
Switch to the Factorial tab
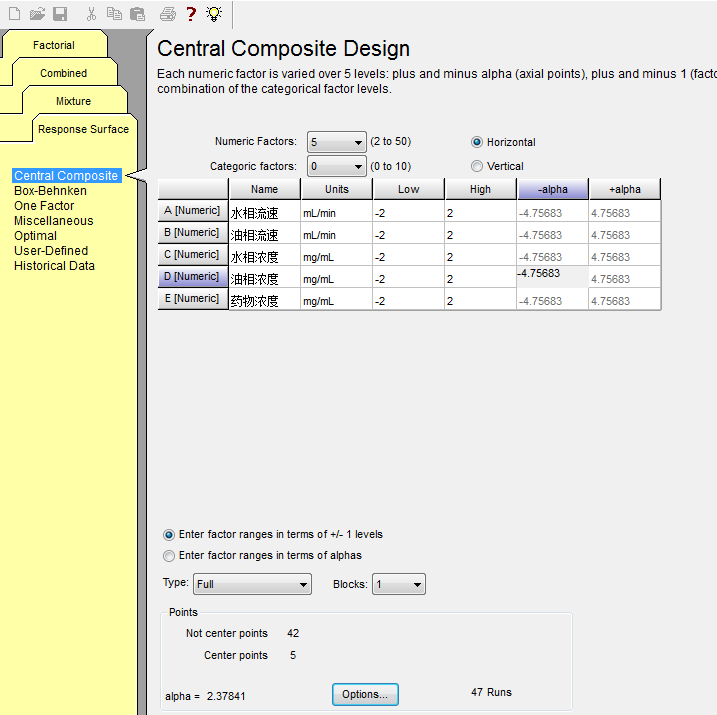(53, 45)
